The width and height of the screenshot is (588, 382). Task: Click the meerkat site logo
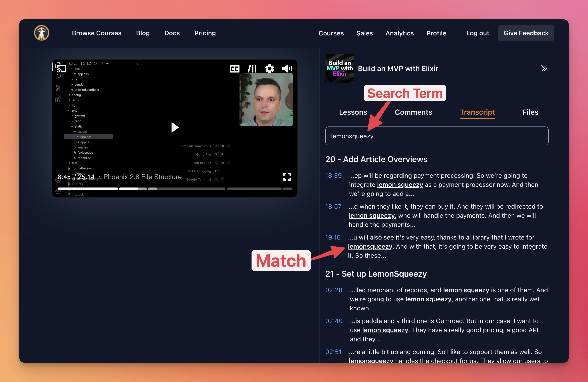point(41,33)
